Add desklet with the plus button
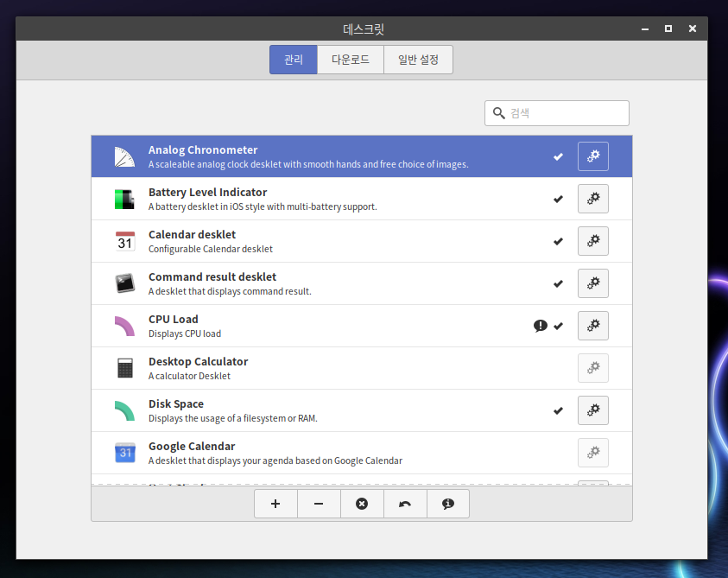This screenshot has width=728, height=578. point(275,504)
